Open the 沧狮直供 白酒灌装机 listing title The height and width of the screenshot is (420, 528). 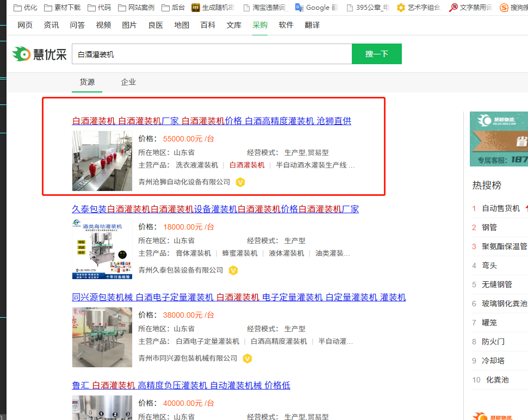point(212,121)
